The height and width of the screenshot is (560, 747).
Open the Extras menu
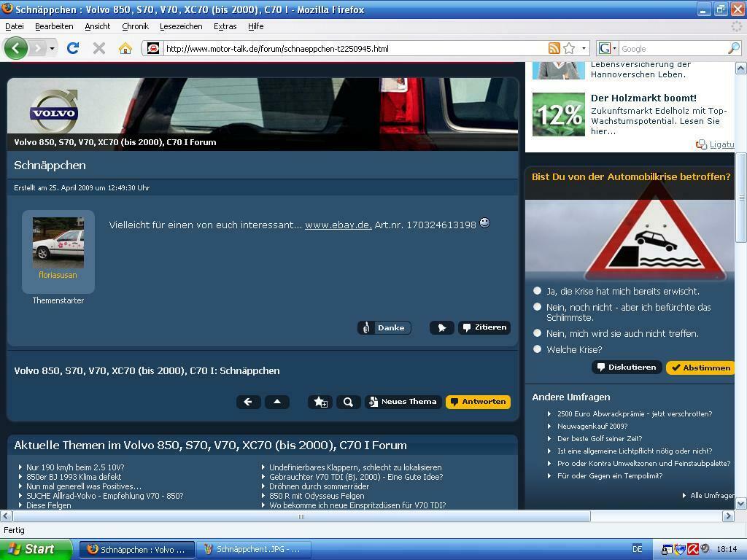point(225,26)
